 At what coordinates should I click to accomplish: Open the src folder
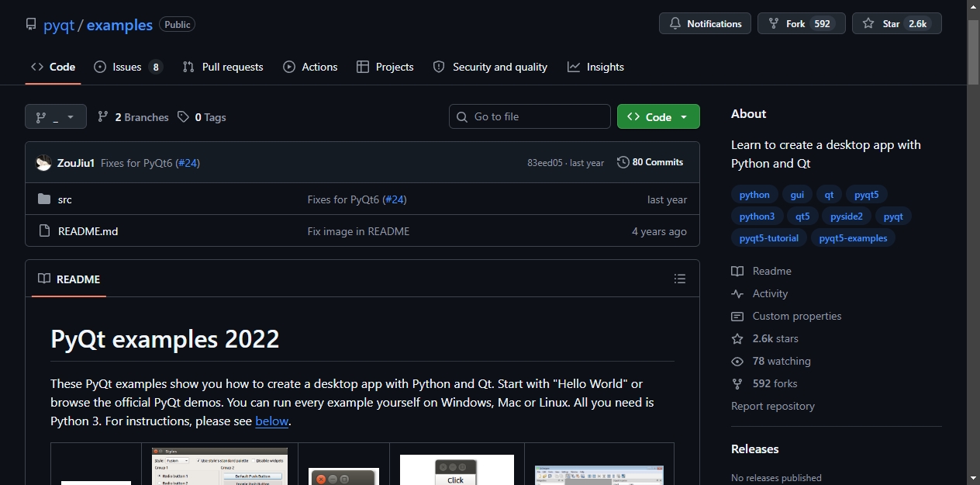[x=65, y=199]
